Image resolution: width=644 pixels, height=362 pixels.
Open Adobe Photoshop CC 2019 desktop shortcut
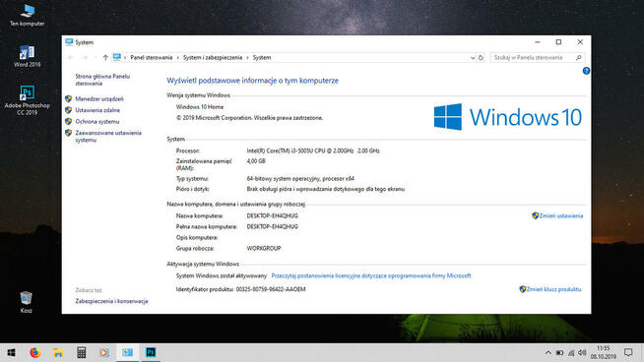tap(28, 100)
